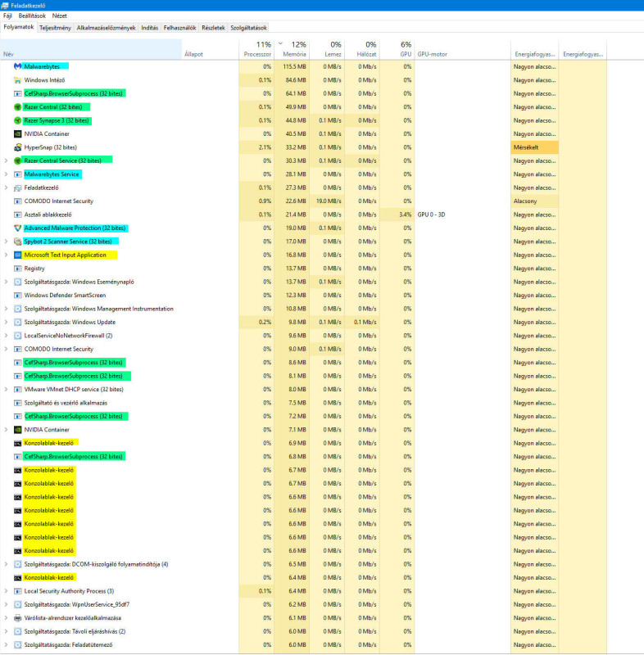Expand LocalServiceNoNetworkFirewall (2) group

click(x=6, y=336)
